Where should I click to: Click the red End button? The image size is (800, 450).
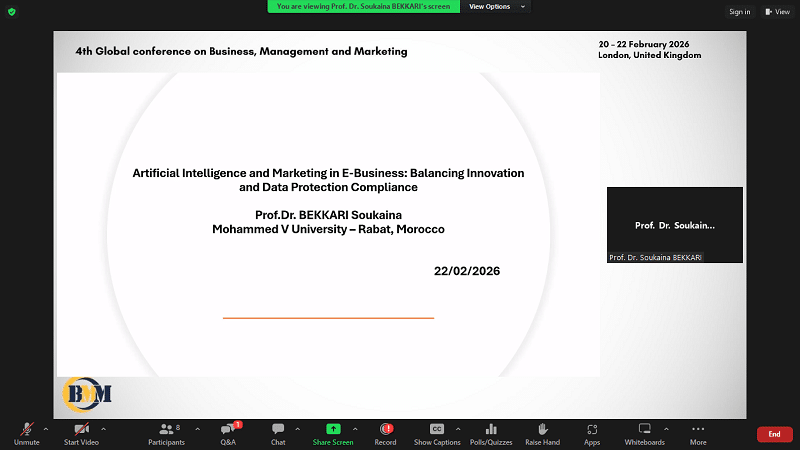[774, 434]
